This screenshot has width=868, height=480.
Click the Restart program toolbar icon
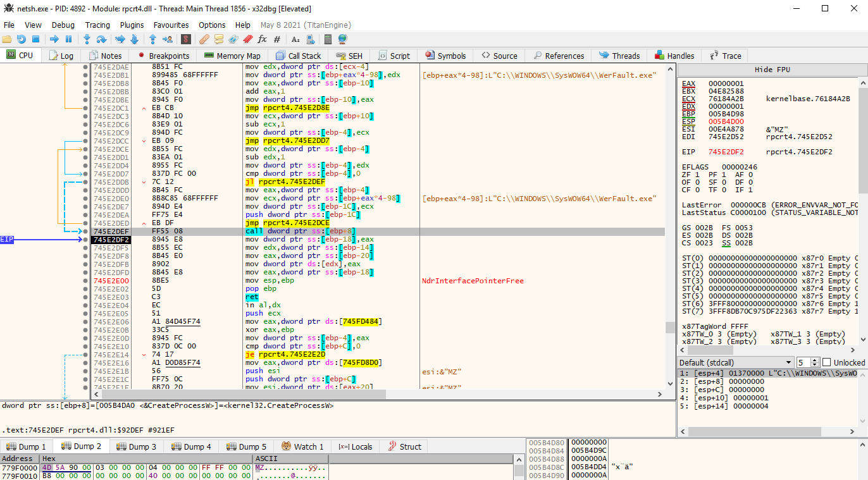(22, 39)
